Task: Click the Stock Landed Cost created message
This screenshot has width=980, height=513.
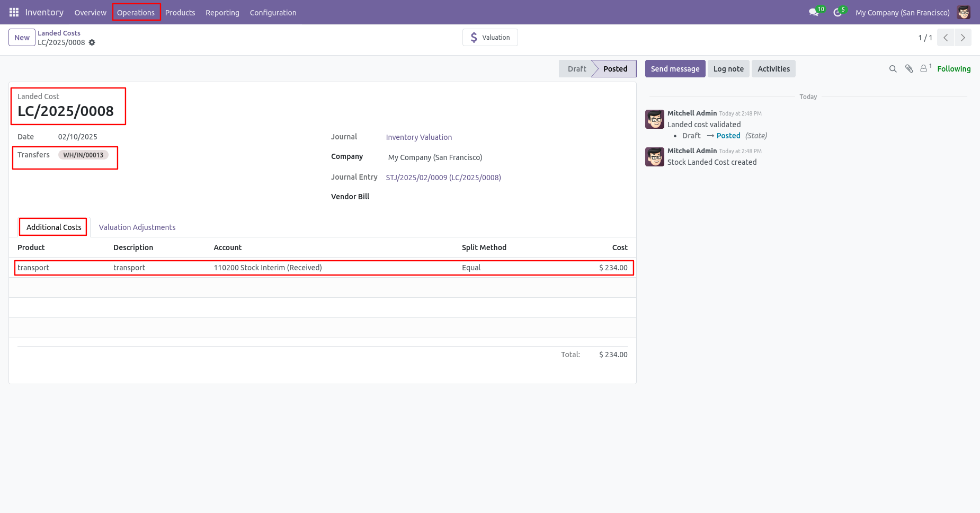Action: pyautogui.click(x=712, y=162)
